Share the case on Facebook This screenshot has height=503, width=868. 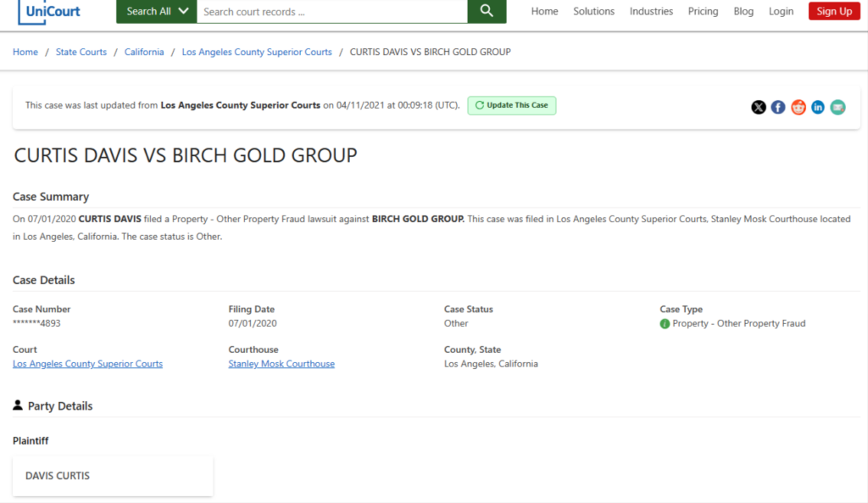778,107
